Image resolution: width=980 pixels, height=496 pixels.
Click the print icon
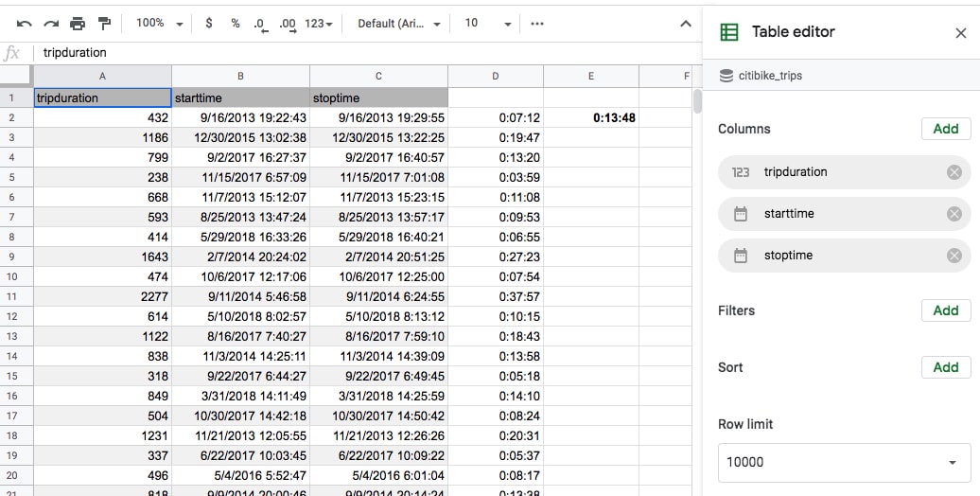click(78, 24)
